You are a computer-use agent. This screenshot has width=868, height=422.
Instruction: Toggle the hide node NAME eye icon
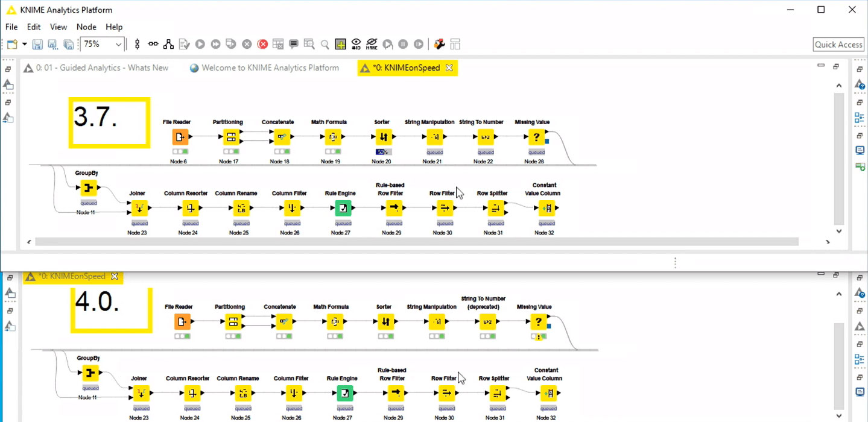pos(372,44)
